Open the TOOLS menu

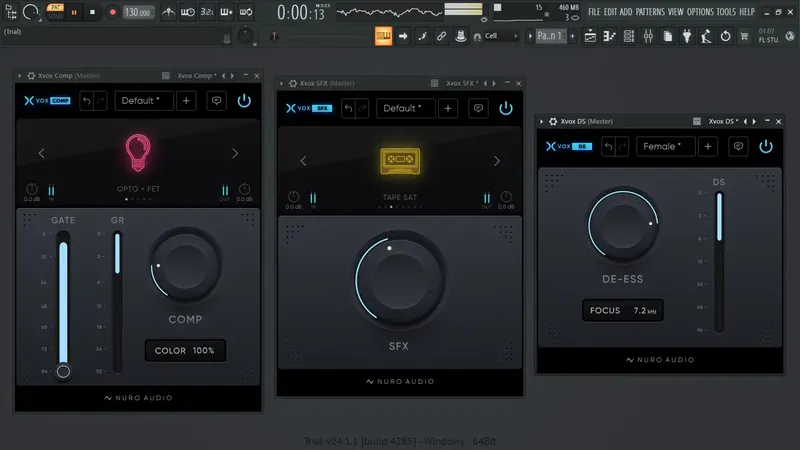(x=726, y=12)
